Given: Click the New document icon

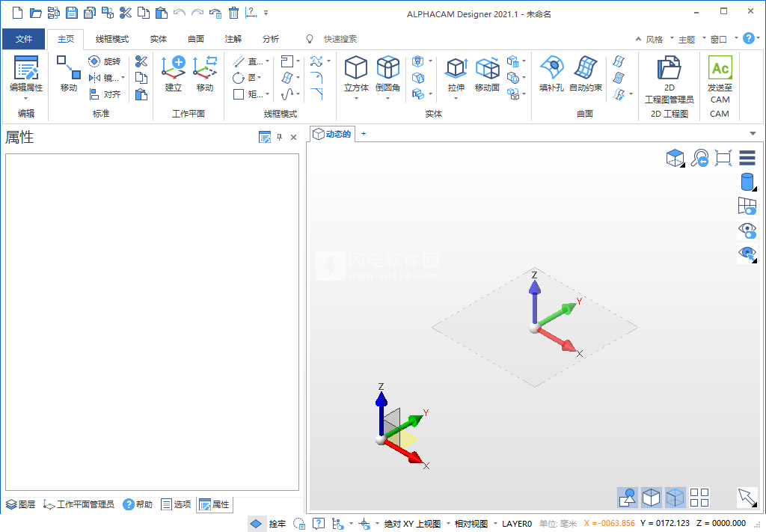Looking at the screenshot, I should click(x=17, y=13).
